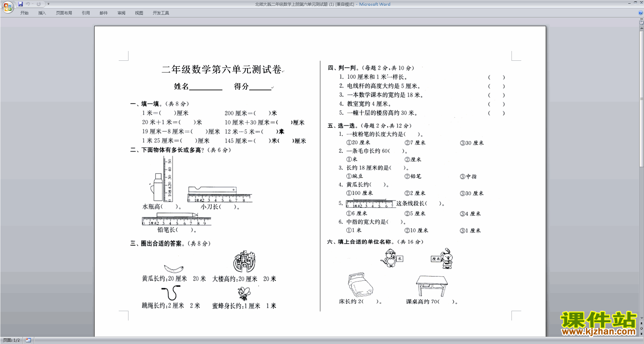Switch to the 审阅 tab
Viewport: 644px width, 344px height.
(121, 13)
